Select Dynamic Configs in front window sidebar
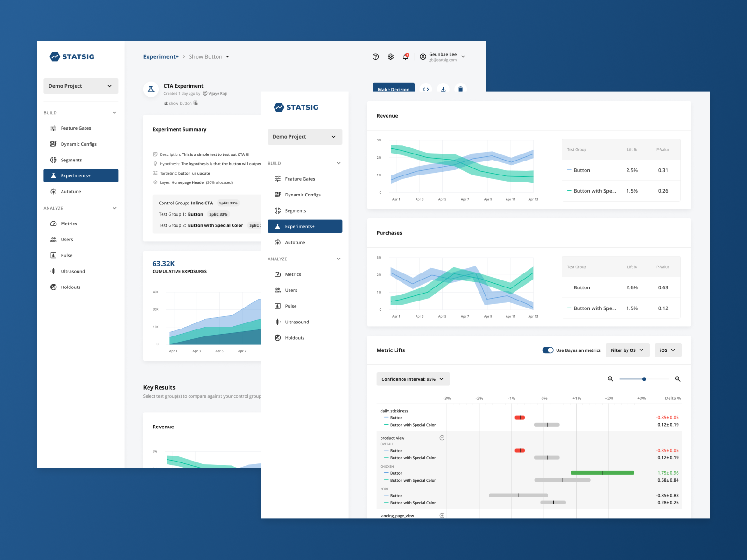Screen dimensions: 747x560 (x=305, y=195)
